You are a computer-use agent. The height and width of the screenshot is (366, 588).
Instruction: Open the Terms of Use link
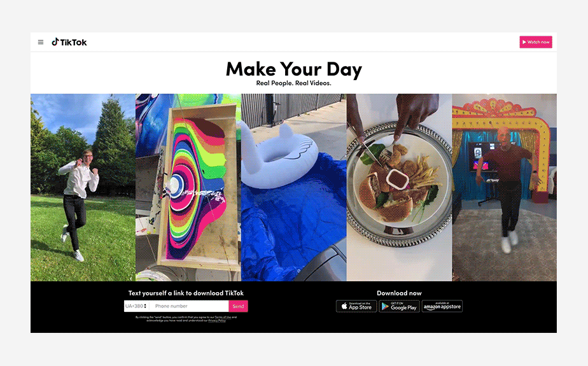click(223, 317)
